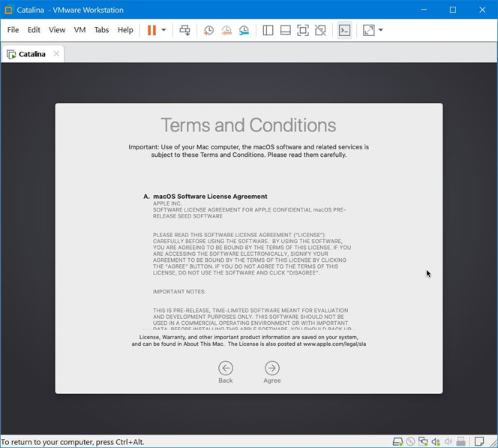Screen dimensions: 498x448
Task: Take a snapshot of the VM
Action: point(208,30)
